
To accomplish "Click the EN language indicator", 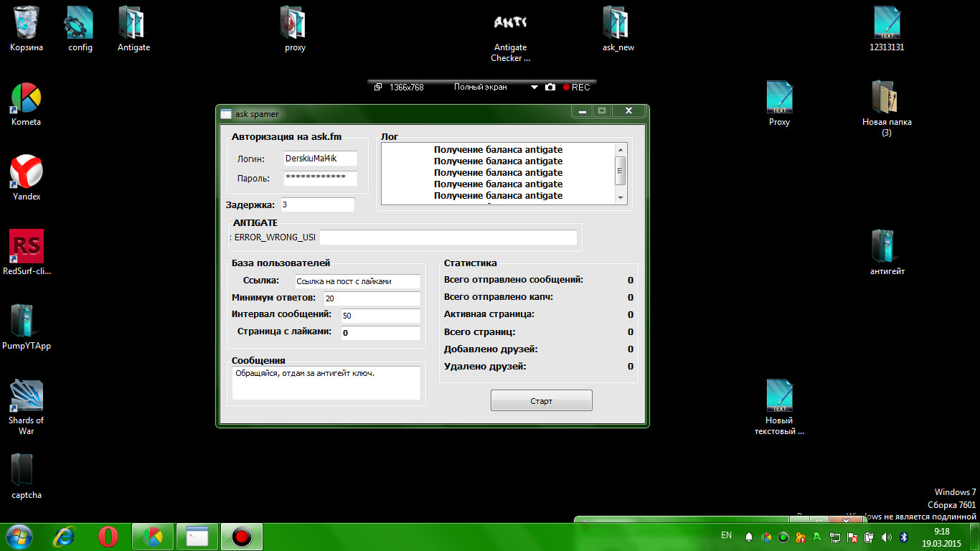I will [726, 535].
